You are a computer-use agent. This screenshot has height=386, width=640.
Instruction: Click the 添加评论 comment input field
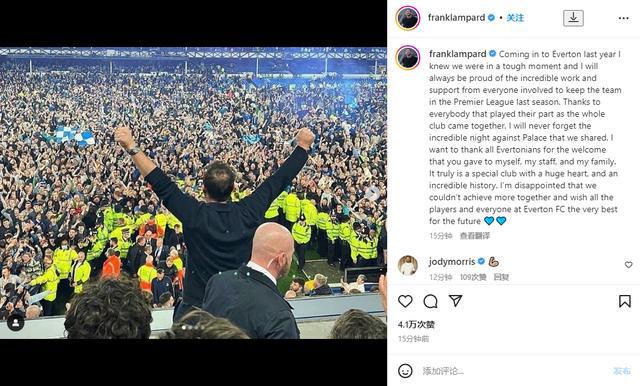514,371
